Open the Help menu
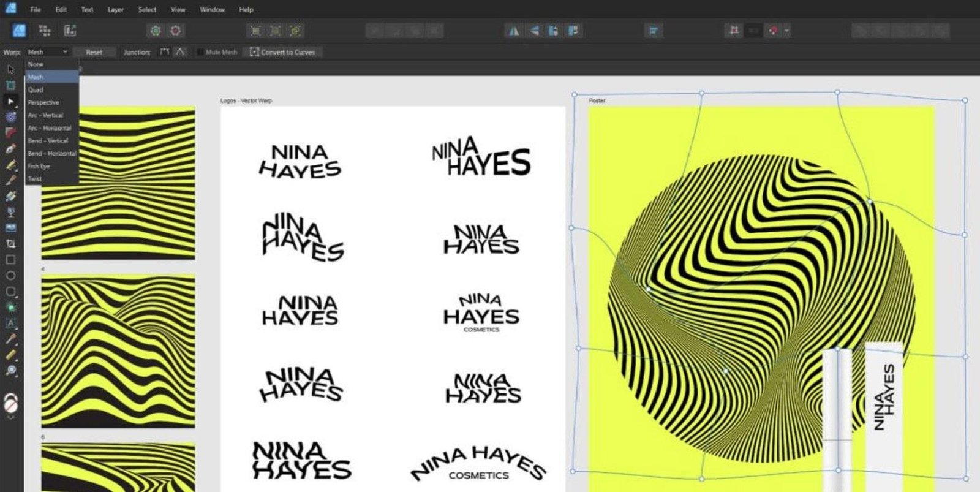The height and width of the screenshot is (492, 980). point(246,10)
